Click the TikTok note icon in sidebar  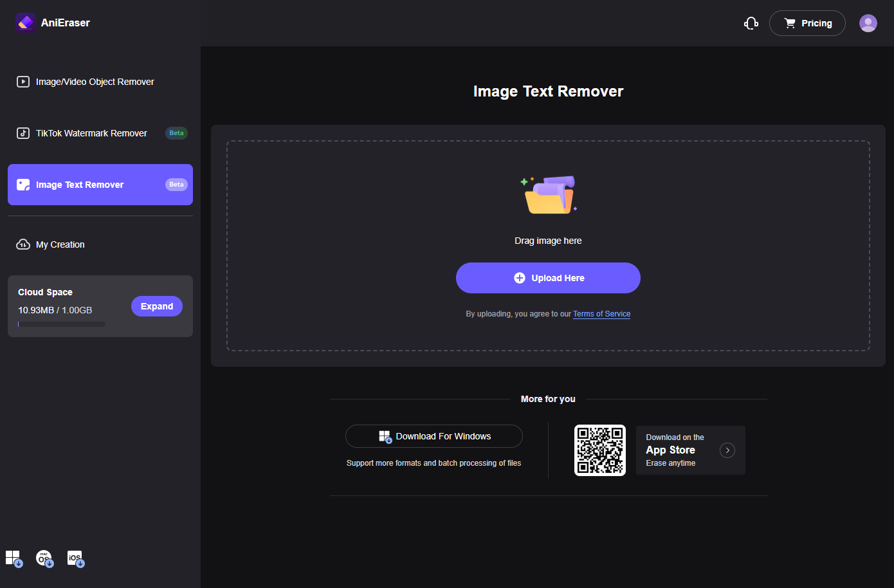coord(23,133)
